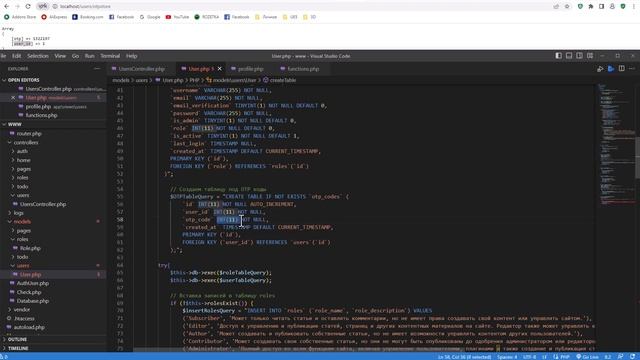Open the View menu
Viewport: 640px width, 360px height.
click(x=60, y=56)
